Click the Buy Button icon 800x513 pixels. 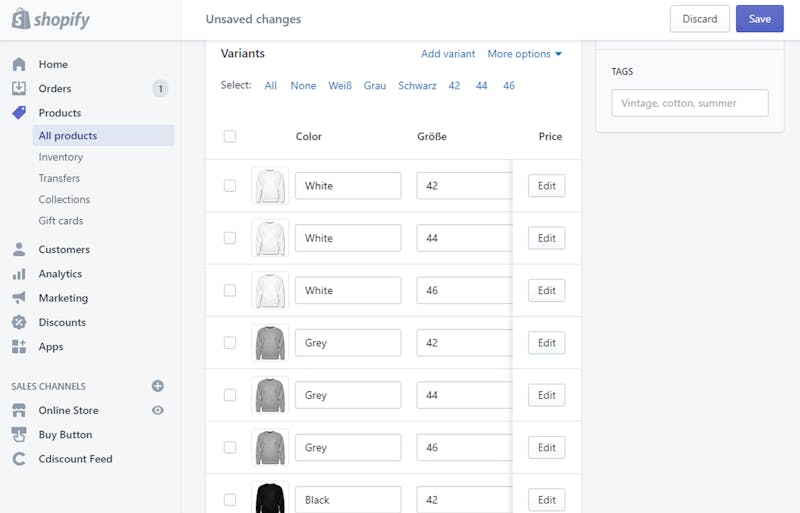(19, 434)
